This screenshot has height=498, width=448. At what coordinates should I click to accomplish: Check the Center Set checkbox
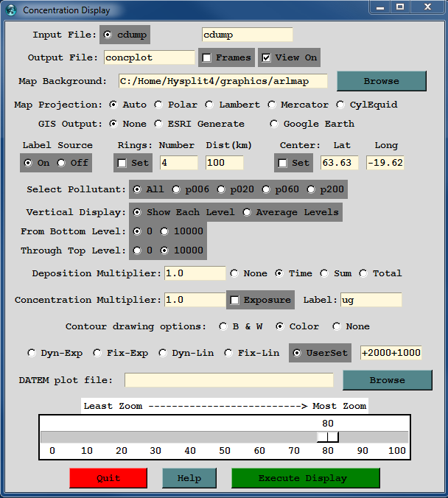coord(283,162)
